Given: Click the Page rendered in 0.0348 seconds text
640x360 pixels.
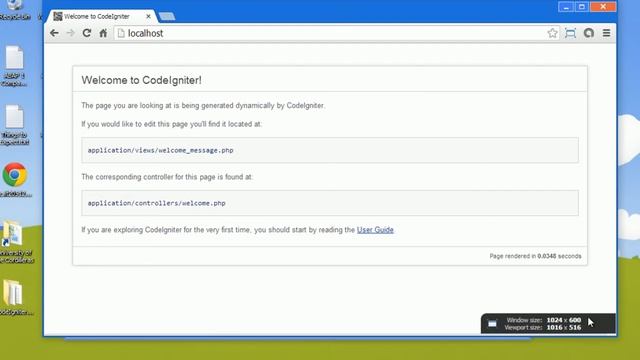Looking at the screenshot, I should (535, 256).
